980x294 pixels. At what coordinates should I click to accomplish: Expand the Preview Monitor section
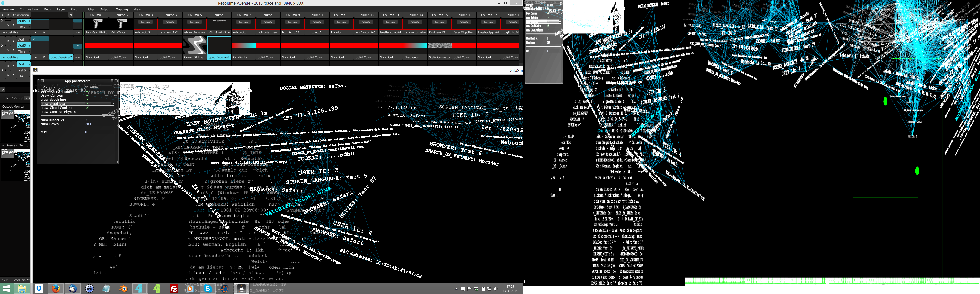point(4,145)
